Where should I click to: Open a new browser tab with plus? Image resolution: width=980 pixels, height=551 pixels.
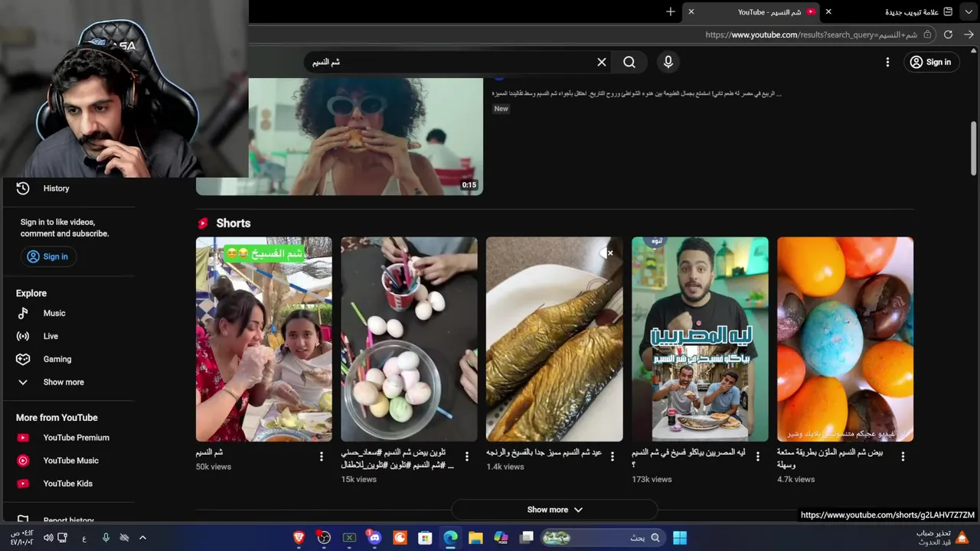pyautogui.click(x=671, y=11)
